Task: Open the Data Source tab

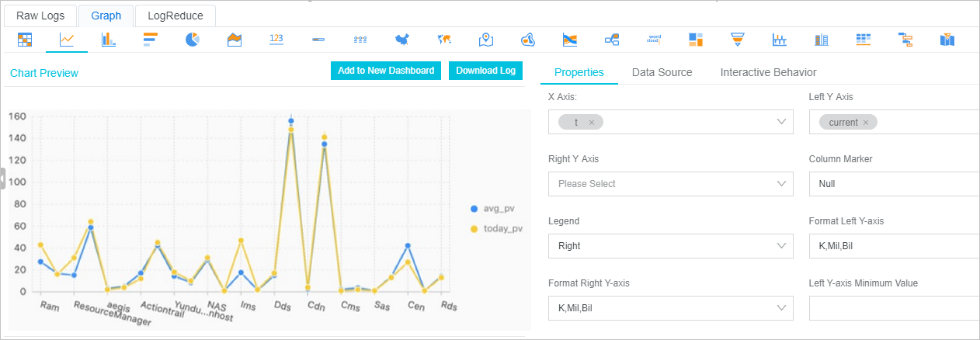Action: coord(662,72)
